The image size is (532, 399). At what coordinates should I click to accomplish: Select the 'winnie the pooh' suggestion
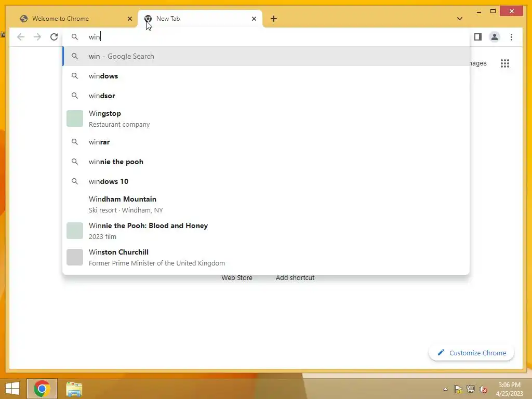267,162
